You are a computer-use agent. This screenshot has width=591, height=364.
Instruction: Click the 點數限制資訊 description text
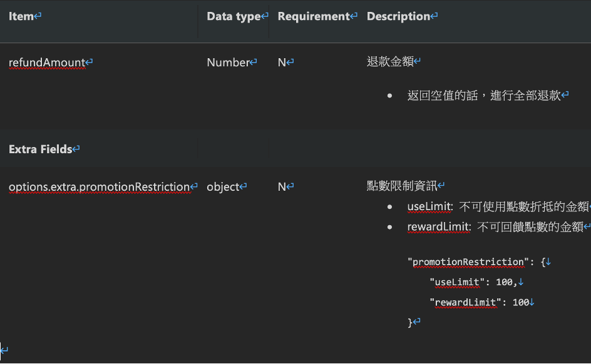pos(402,186)
